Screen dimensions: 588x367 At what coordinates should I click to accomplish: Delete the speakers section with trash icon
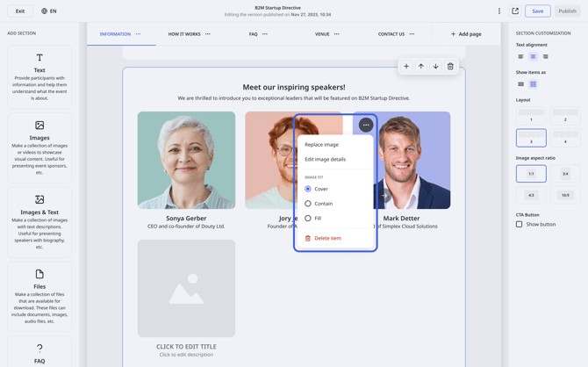450,67
